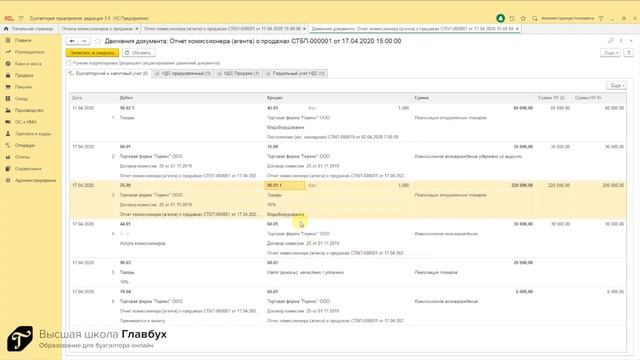Select Бухгалтерский и налоговый учет tab
Viewport: 640px width, 360px height.
point(108,73)
